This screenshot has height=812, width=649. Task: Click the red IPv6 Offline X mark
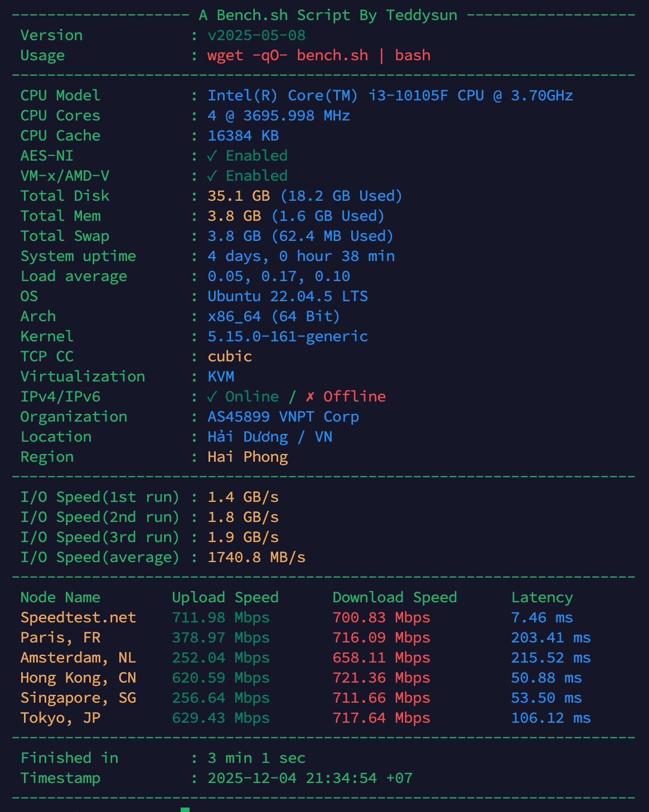click(310, 397)
